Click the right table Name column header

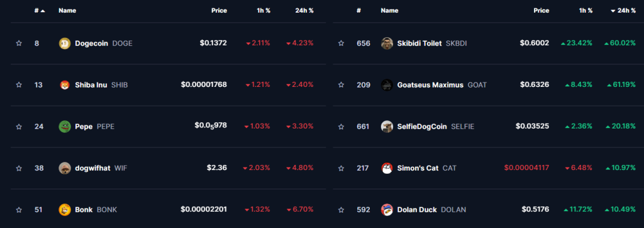click(x=389, y=11)
